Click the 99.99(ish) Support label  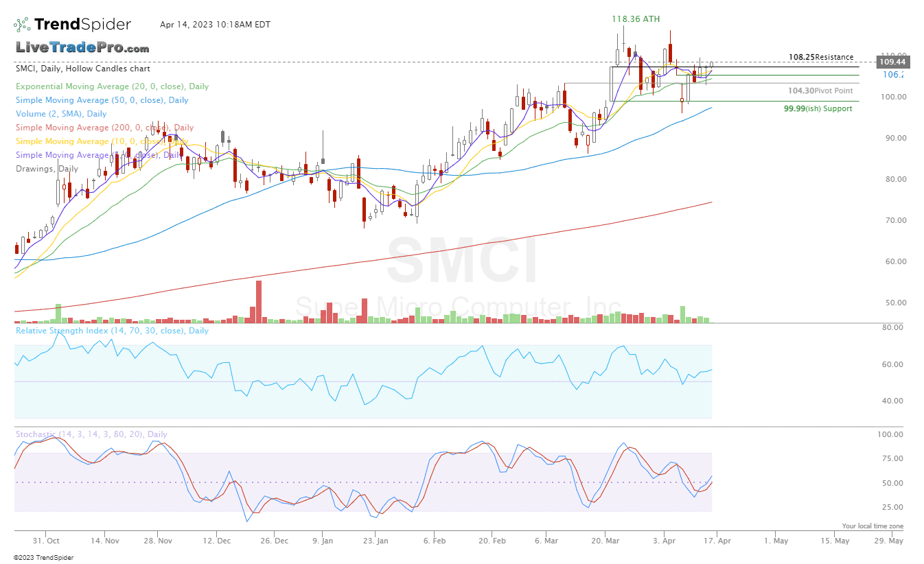coord(818,108)
